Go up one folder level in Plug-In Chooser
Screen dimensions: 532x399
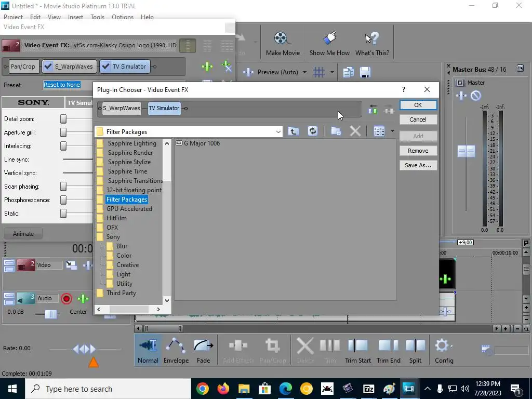click(x=294, y=131)
